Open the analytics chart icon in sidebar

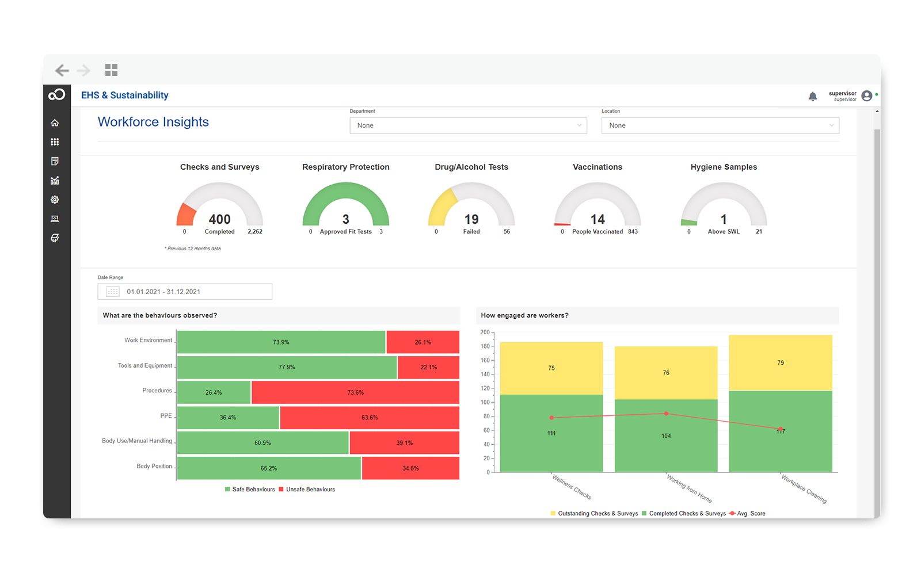tap(55, 181)
